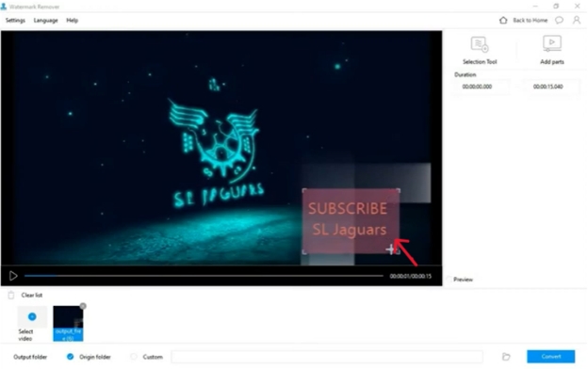
Task: Click the Add parts icon
Action: coord(552,43)
